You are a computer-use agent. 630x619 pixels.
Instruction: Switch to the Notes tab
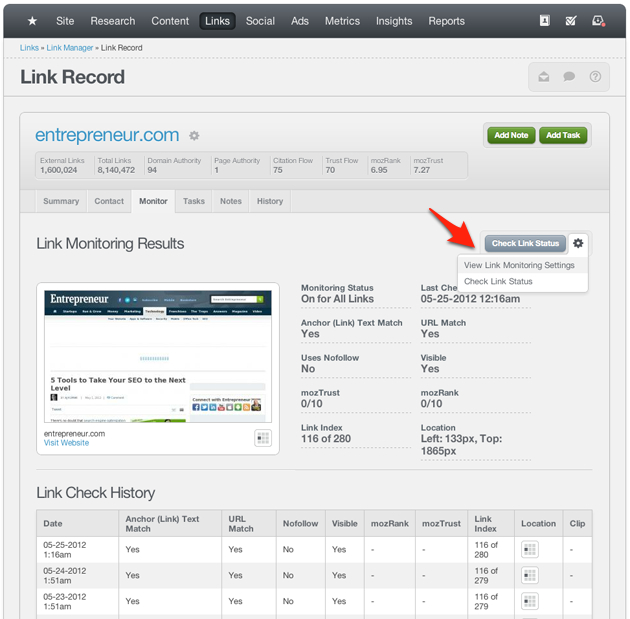click(231, 201)
